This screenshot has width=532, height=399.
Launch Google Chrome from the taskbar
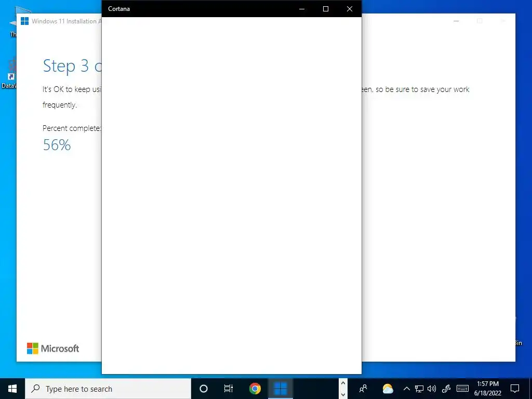pyautogui.click(x=255, y=389)
